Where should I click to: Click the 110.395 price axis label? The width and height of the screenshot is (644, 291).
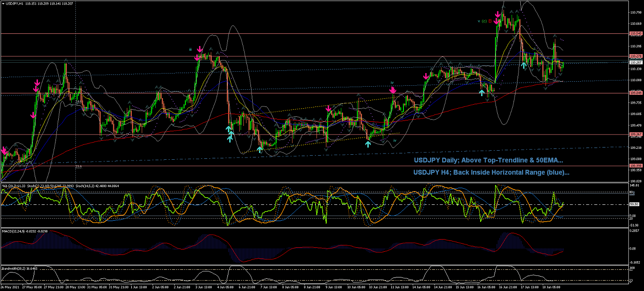point(636,46)
